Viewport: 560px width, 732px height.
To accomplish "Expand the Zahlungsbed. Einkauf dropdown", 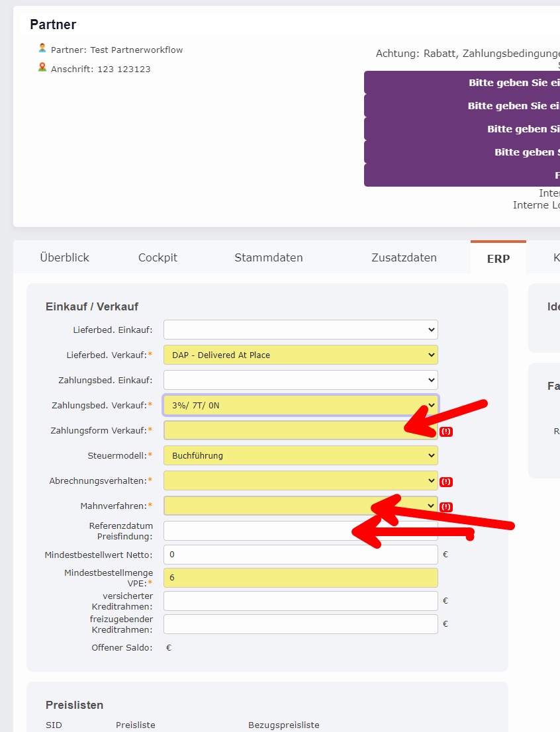I will pos(300,380).
